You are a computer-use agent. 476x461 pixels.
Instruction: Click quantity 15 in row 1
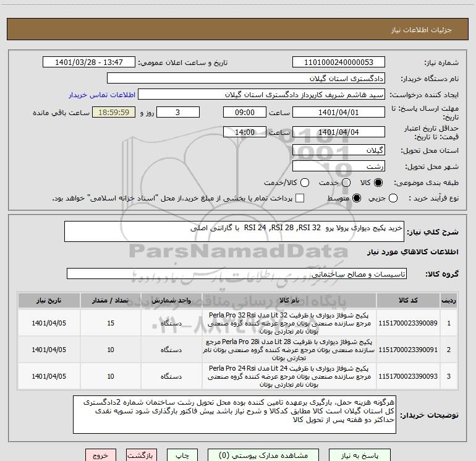coord(111,323)
